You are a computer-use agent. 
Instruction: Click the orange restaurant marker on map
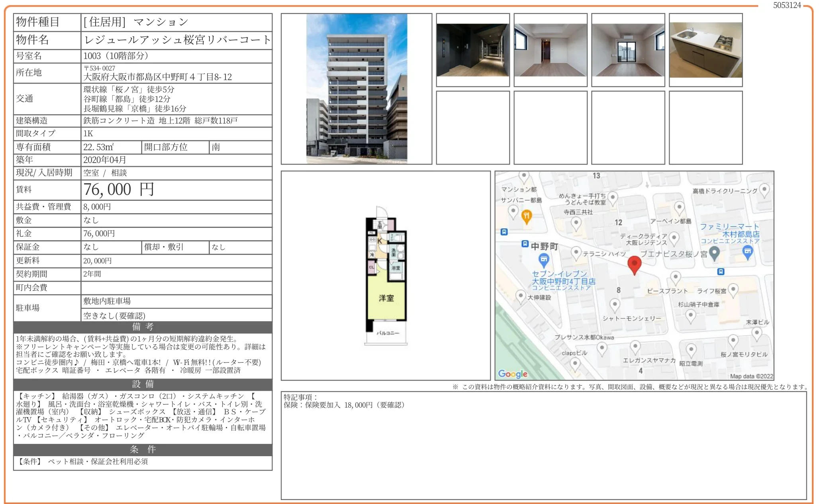[x=526, y=216]
